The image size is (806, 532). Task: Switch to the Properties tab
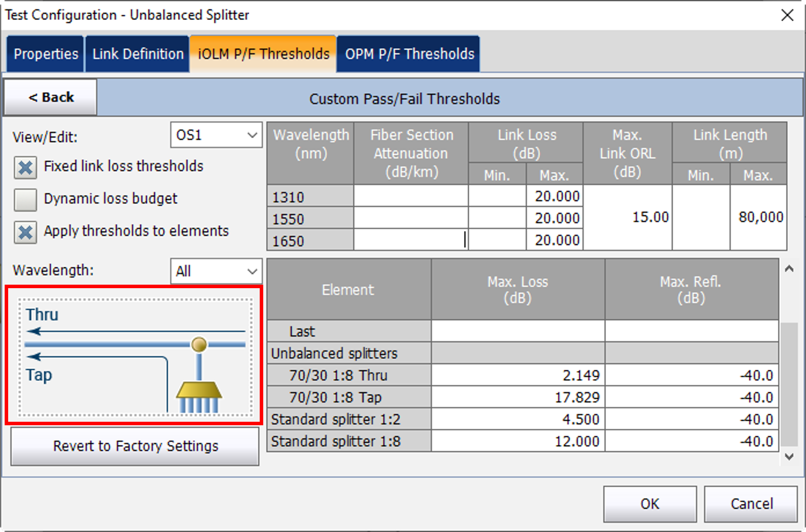tap(46, 54)
